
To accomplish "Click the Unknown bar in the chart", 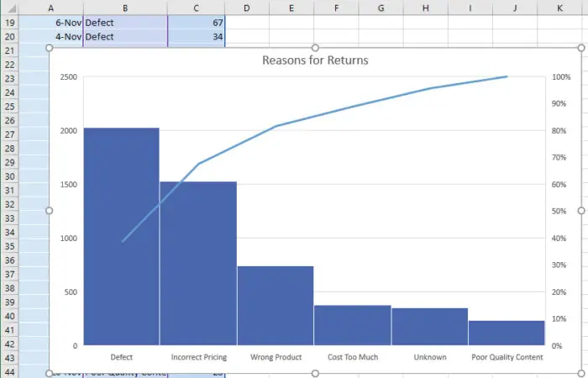I will [429, 327].
